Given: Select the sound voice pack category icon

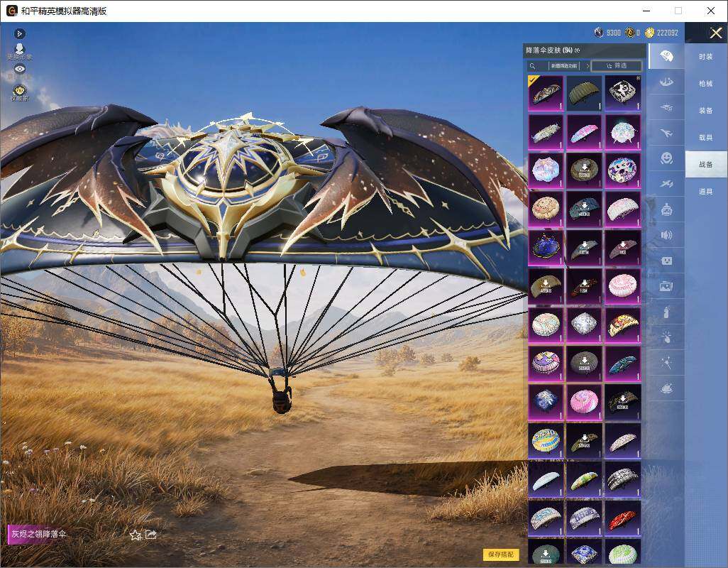Looking at the screenshot, I should (x=666, y=235).
